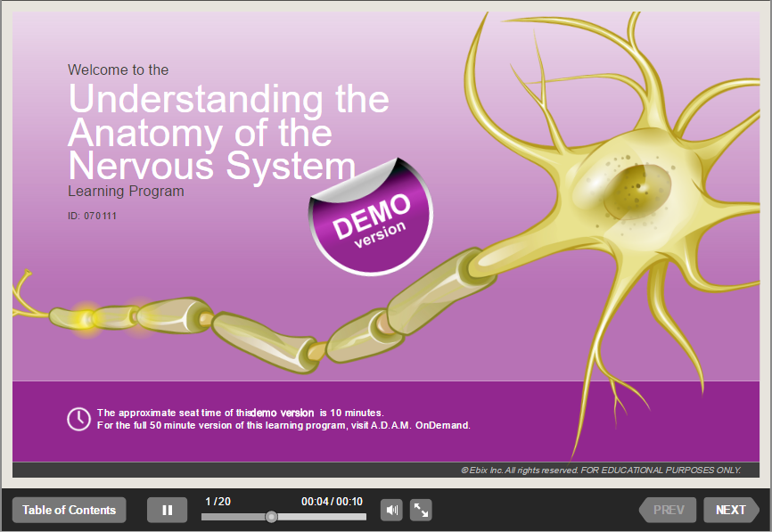This screenshot has width=772, height=532.
Task: Click the Learning Program subtitle
Action: (126, 191)
